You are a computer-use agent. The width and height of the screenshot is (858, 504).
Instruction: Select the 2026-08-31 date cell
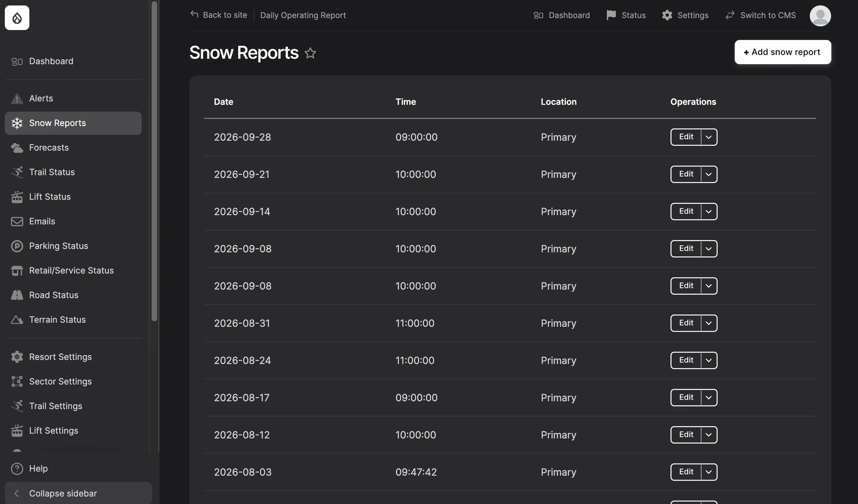point(242,323)
